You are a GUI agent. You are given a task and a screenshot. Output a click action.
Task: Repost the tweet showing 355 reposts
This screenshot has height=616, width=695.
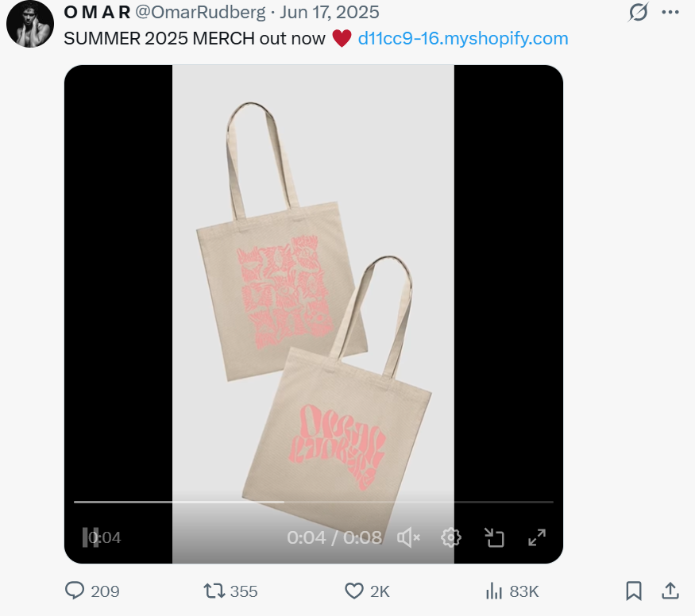[x=230, y=591]
